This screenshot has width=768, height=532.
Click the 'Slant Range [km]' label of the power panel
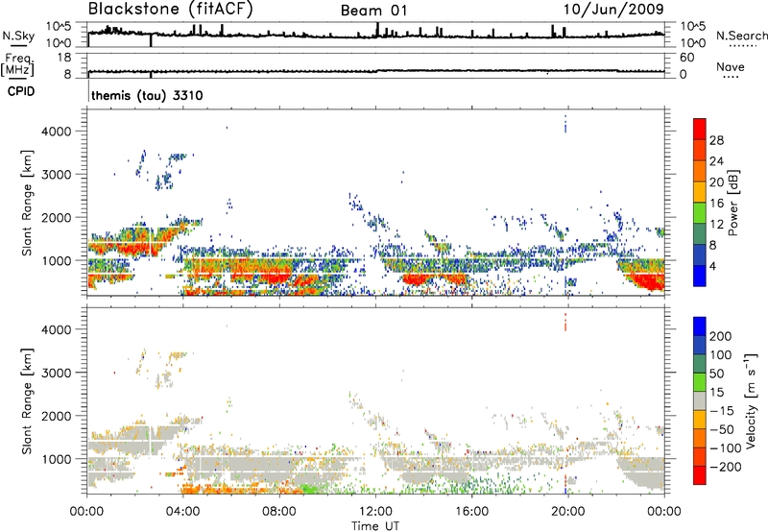[27, 203]
